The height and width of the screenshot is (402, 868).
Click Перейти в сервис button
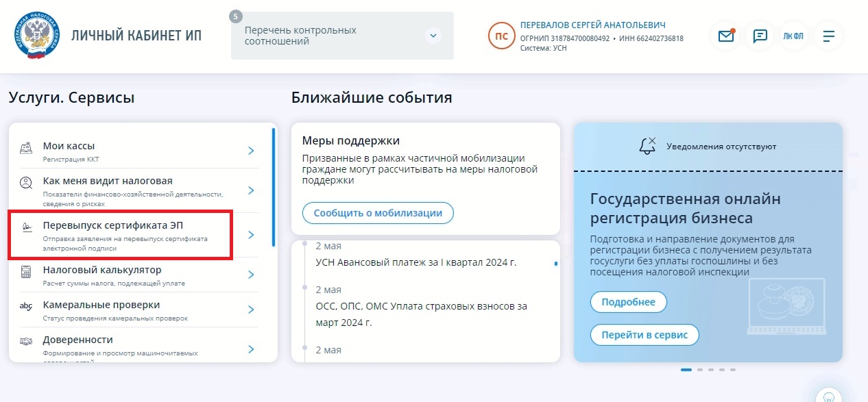[x=644, y=335]
